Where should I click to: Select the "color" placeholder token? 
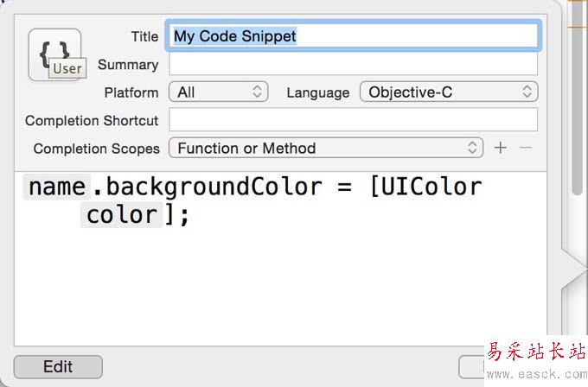click(x=121, y=214)
